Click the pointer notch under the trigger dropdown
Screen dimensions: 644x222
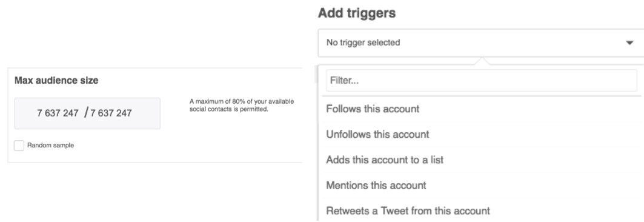point(483,61)
